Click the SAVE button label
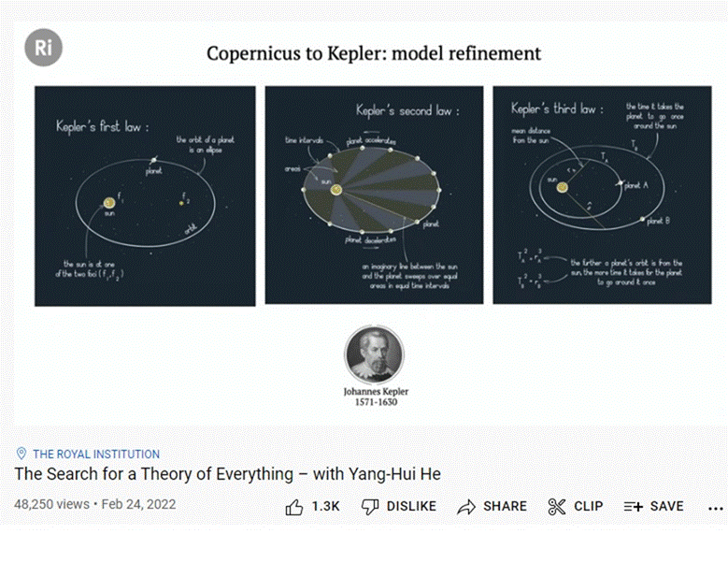This screenshot has height=563, width=728. (x=666, y=506)
